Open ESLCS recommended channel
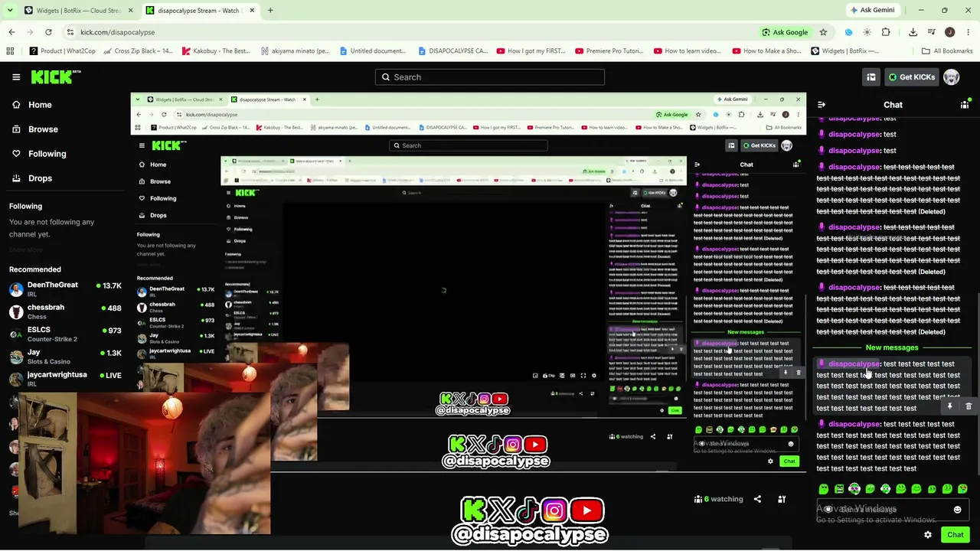 [x=66, y=334]
